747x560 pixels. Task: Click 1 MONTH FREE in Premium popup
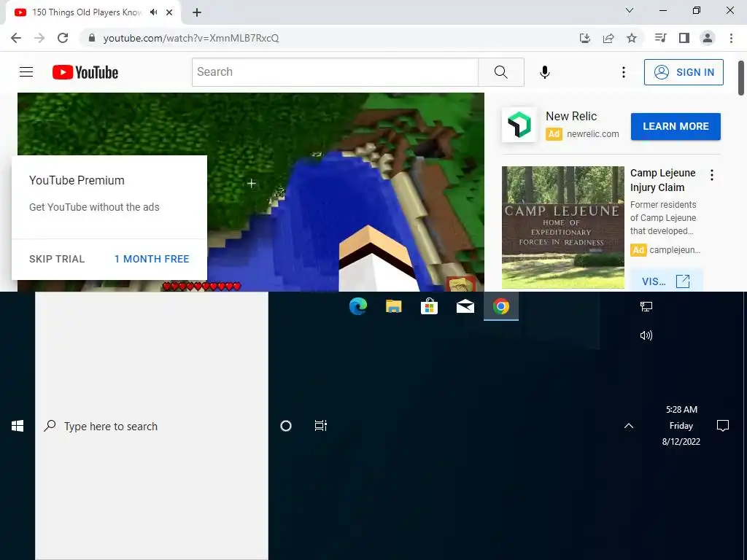click(152, 259)
